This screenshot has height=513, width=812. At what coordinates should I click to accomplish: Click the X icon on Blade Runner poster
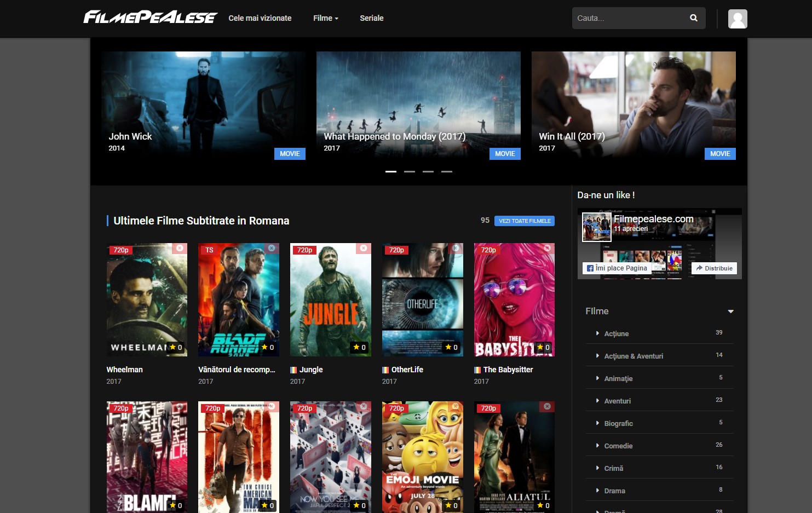(272, 249)
